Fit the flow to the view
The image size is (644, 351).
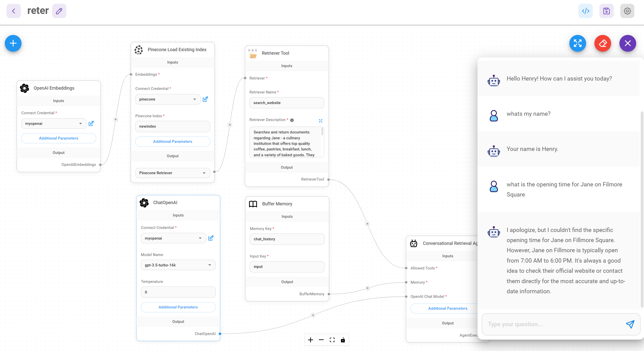(x=332, y=340)
